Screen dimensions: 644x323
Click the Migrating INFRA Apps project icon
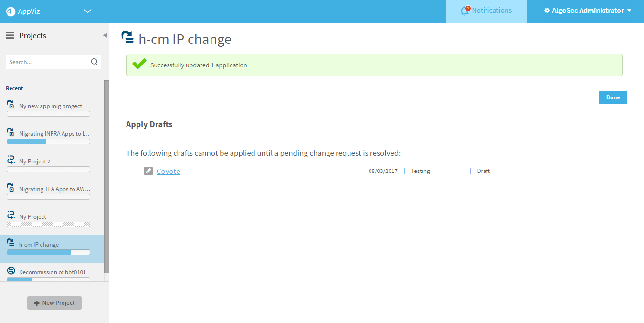(11, 132)
